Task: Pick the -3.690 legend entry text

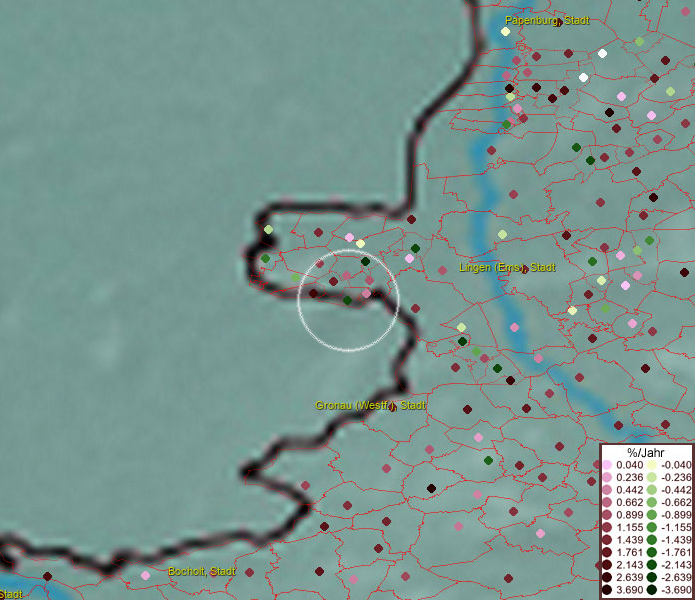Action: tap(676, 590)
